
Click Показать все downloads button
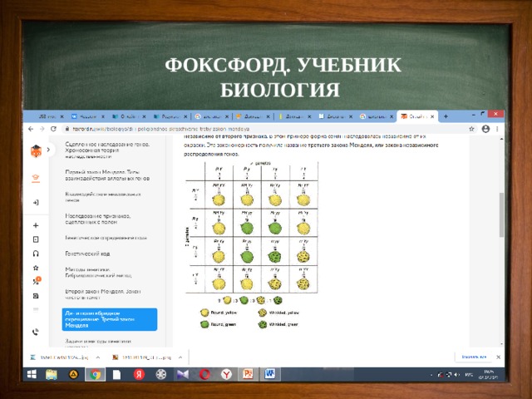tap(474, 357)
